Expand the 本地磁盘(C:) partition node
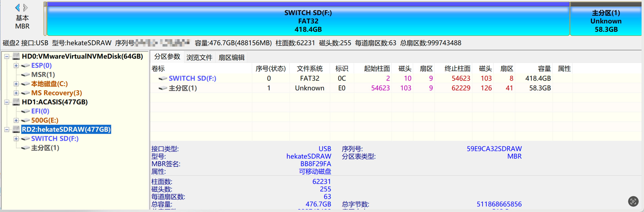Viewport: 644px width, 212px height. click(x=16, y=84)
